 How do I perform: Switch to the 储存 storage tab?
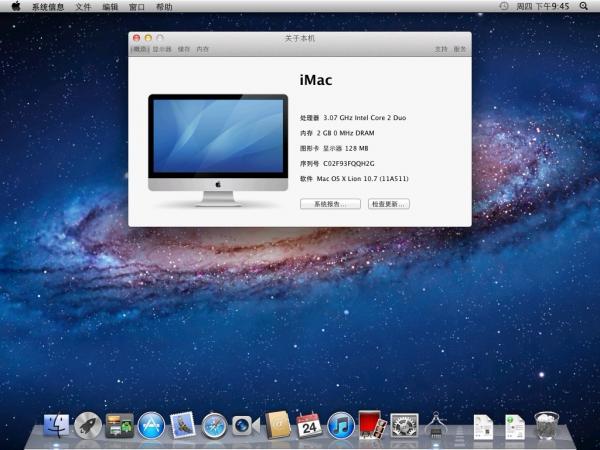click(x=184, y=49)
